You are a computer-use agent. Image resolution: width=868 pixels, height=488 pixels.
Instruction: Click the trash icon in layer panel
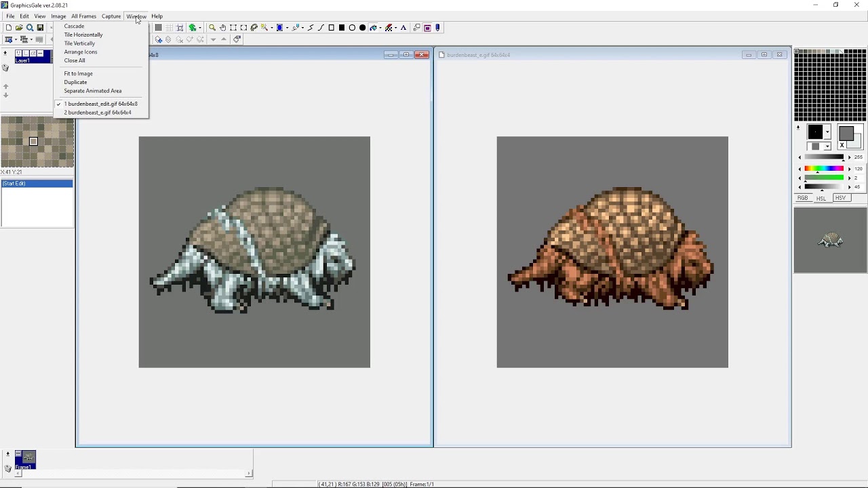(x=5, y=68)
